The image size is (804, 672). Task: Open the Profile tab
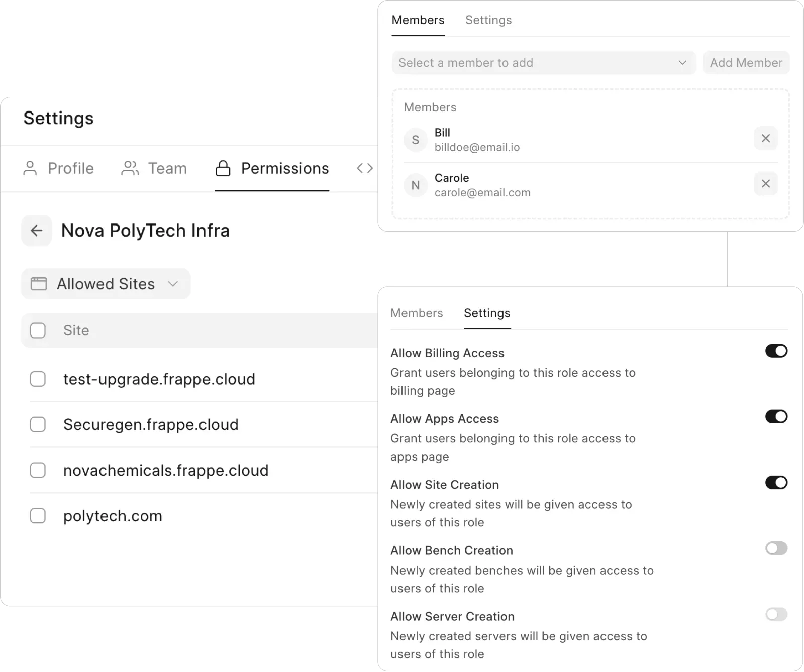59,168
